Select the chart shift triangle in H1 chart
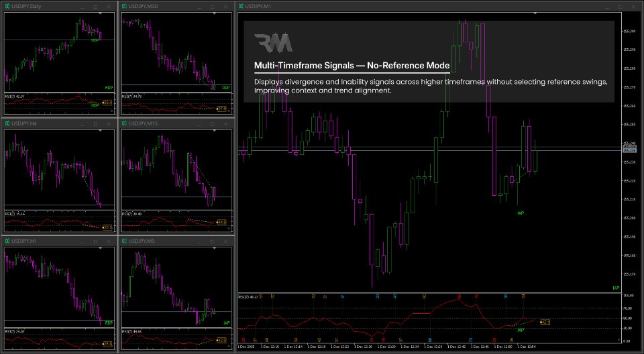644x354 pixels. pos(100,247)
